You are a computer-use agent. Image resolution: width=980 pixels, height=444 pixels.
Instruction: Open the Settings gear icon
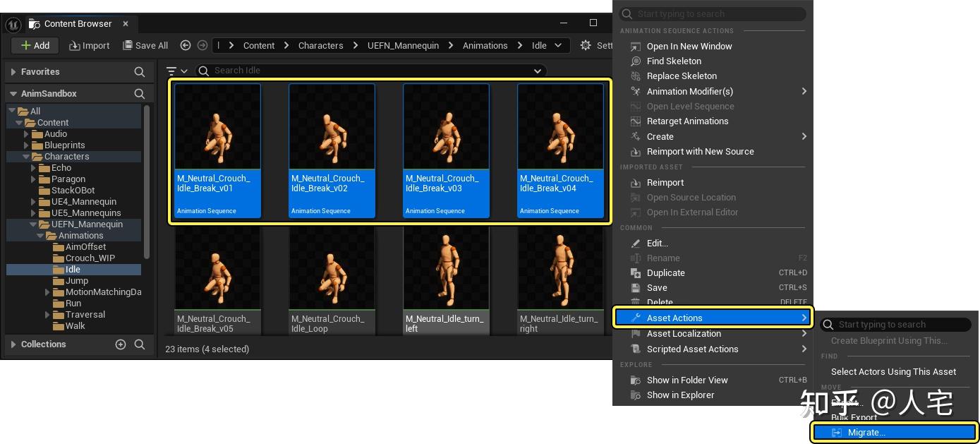(586, 45)
